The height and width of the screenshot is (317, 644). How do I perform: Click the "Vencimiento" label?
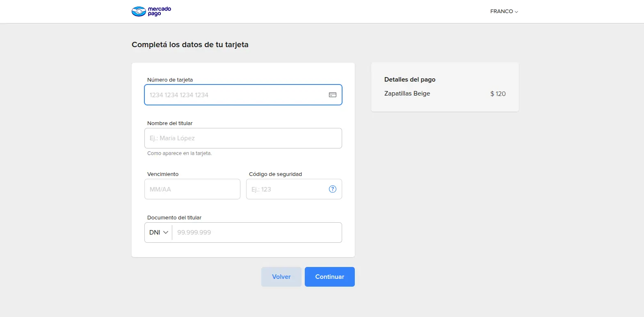click(163, 174)
